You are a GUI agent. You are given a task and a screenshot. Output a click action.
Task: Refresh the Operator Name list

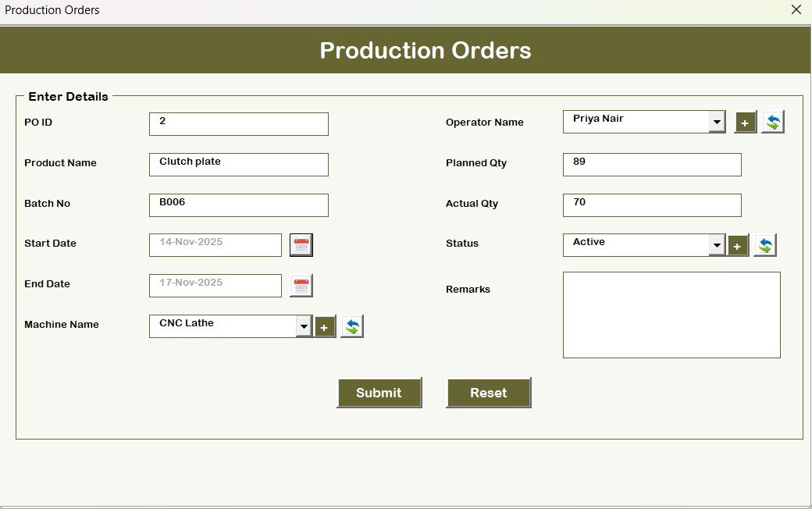point(773,121)
